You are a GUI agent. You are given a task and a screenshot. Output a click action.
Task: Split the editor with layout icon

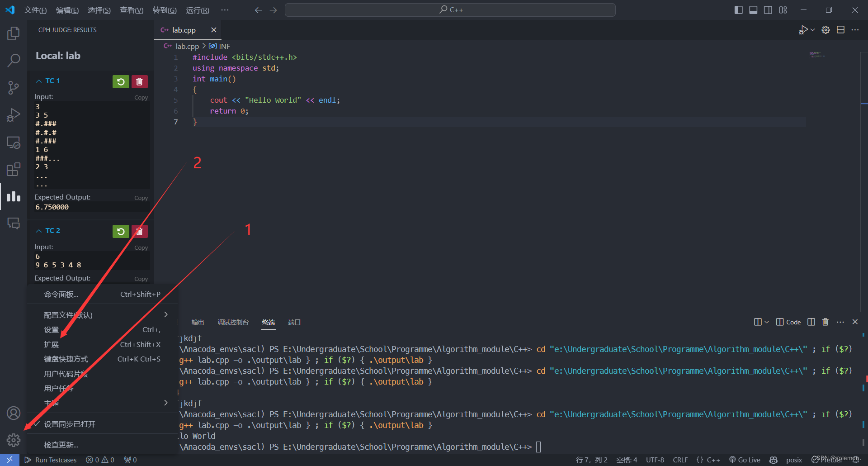[840, 30]
